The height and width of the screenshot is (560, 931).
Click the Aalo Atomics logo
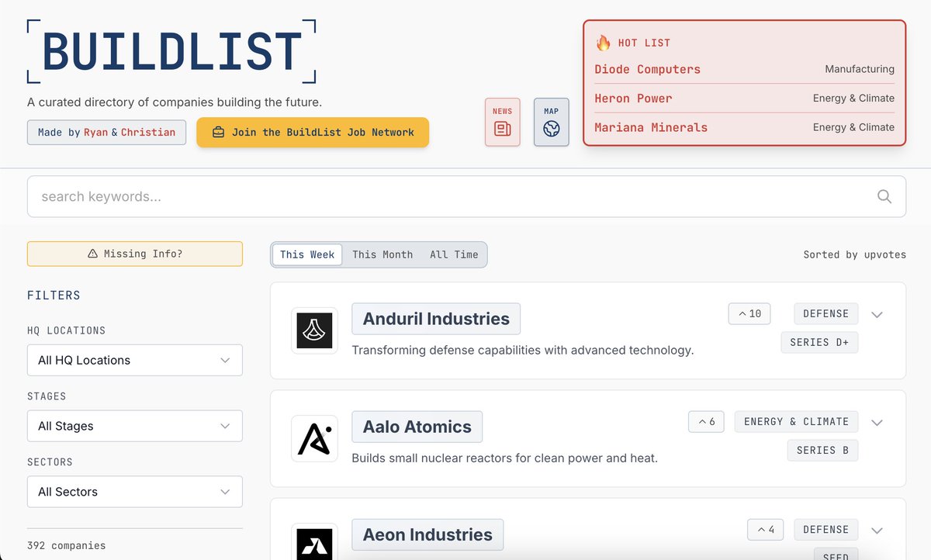pos(314,438)
